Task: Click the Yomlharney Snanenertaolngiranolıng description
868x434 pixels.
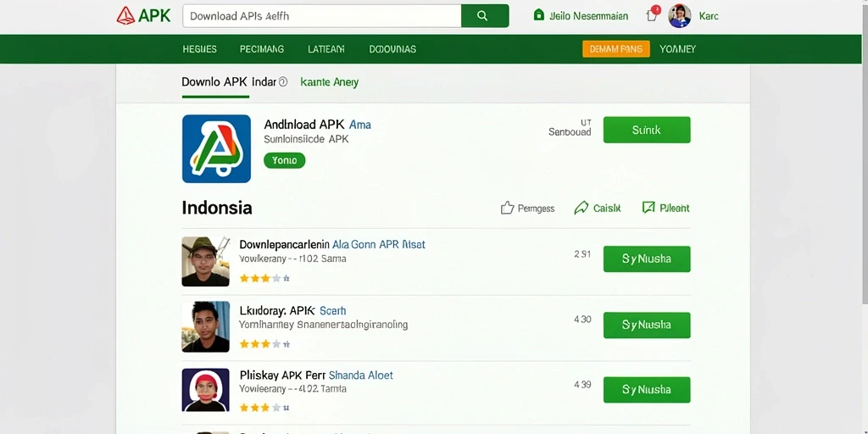Action: click(323, 325)
